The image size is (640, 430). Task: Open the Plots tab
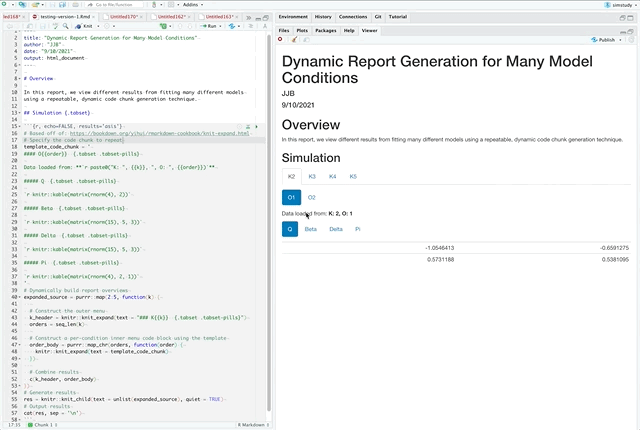[x=302, y=31]
